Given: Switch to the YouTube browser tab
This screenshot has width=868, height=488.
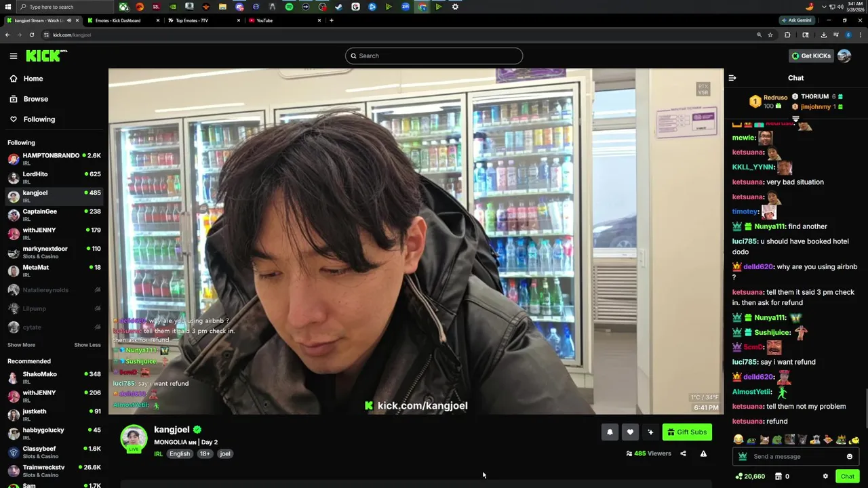Looking at the screenshot, I should click(284, 20).
